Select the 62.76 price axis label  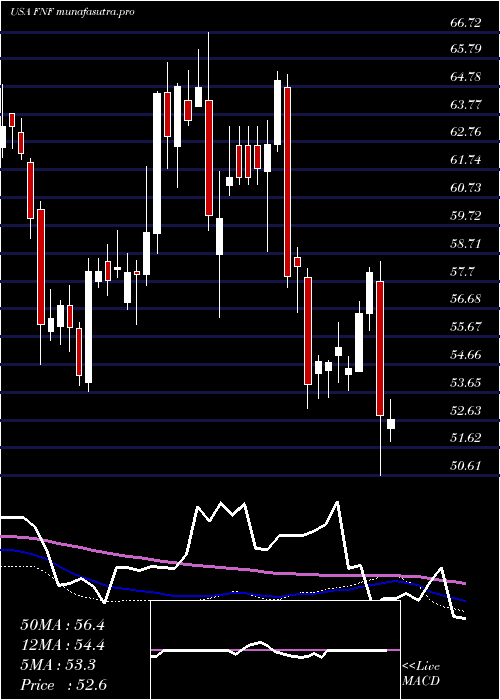(x=466, y=132)
